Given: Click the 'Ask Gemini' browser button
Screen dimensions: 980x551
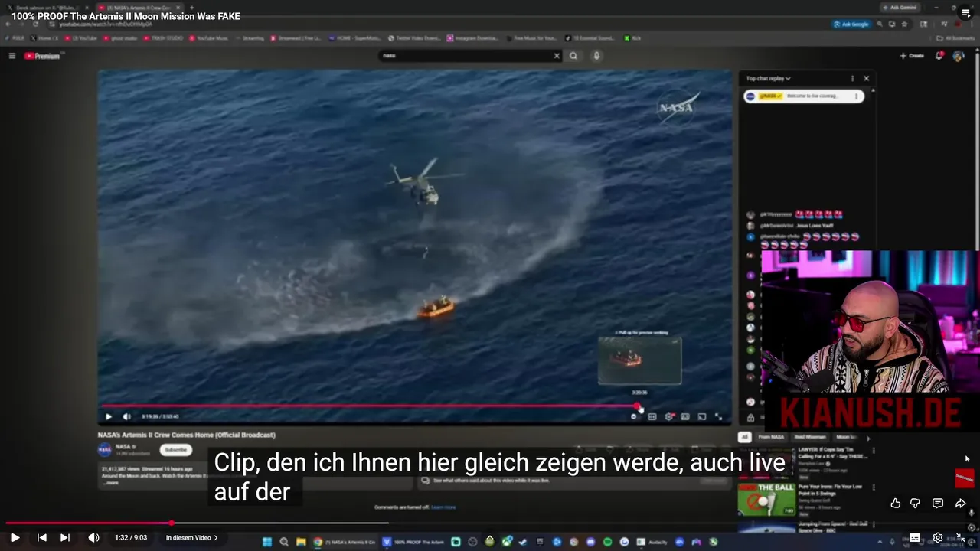Looking at the screenshot, I should tap(900, 7).
